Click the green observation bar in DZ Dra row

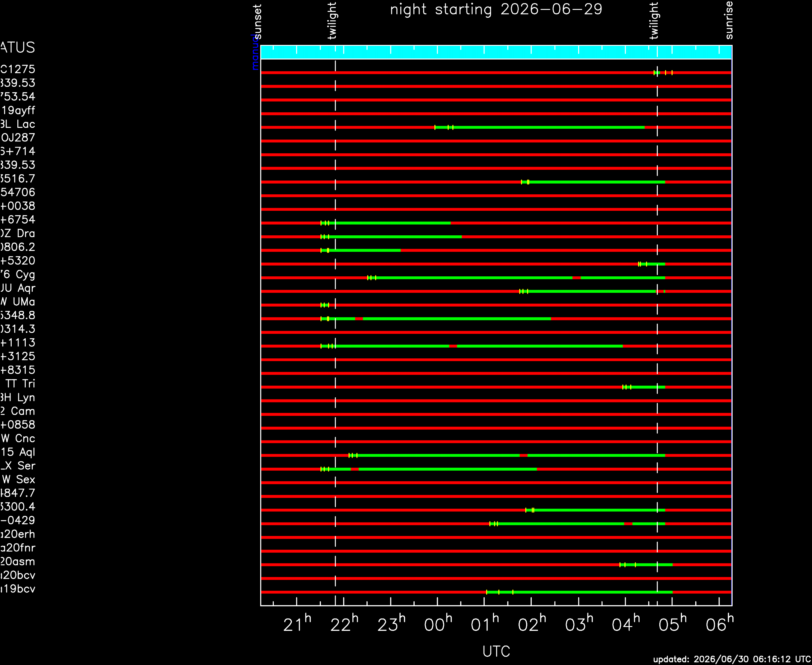click(x=391, y=237)
